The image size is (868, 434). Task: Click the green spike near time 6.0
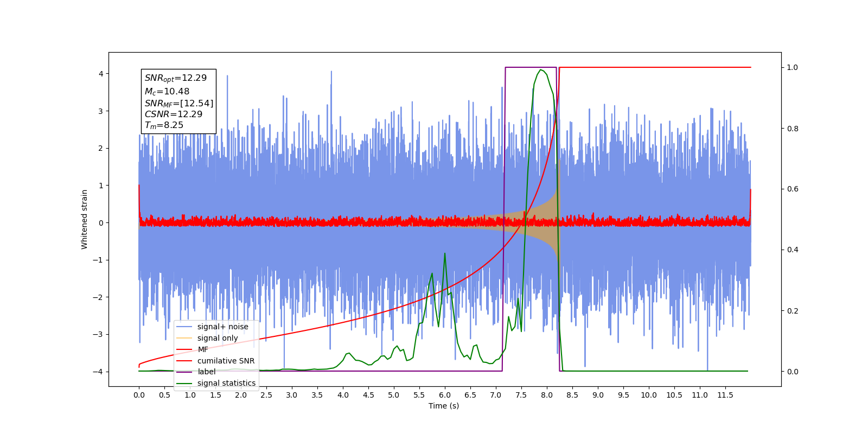(x=445, y=253)
